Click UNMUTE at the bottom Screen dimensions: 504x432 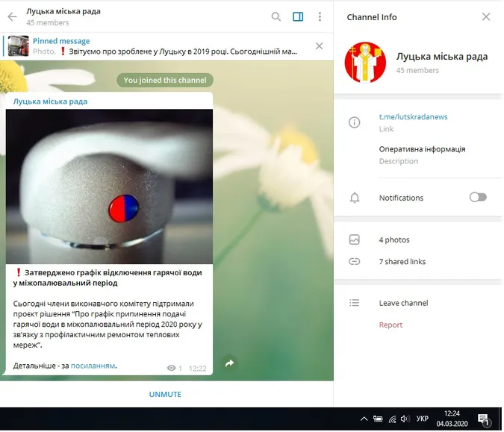point(165,394)
